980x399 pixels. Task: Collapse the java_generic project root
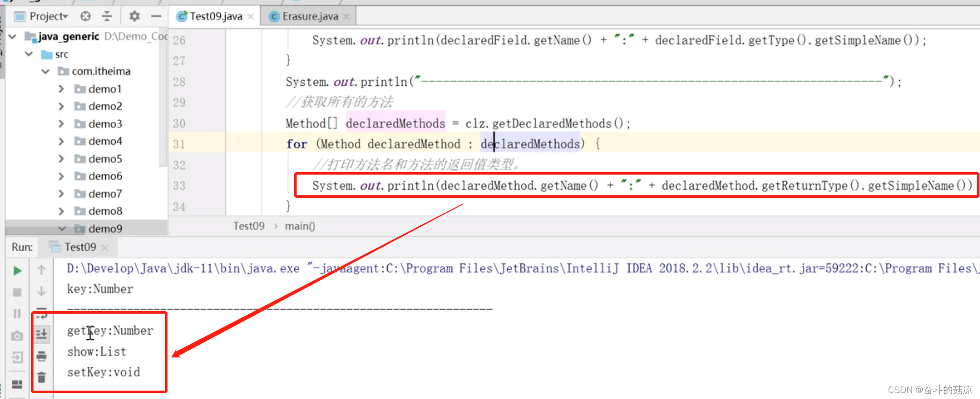tap(13, 36)
